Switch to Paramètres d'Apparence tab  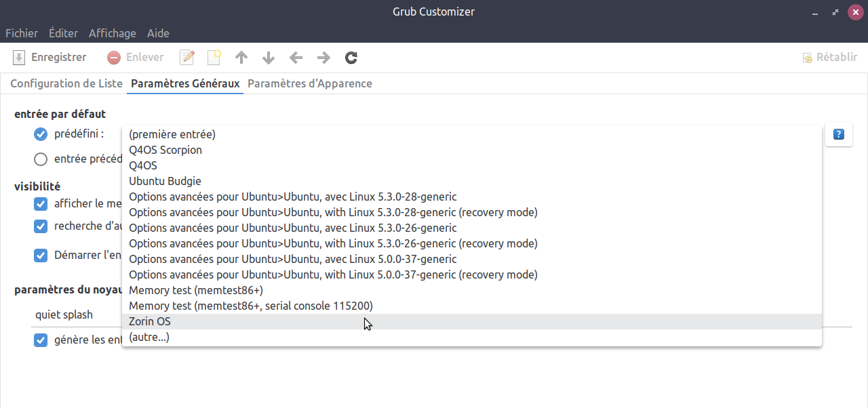tap(309, 84)
